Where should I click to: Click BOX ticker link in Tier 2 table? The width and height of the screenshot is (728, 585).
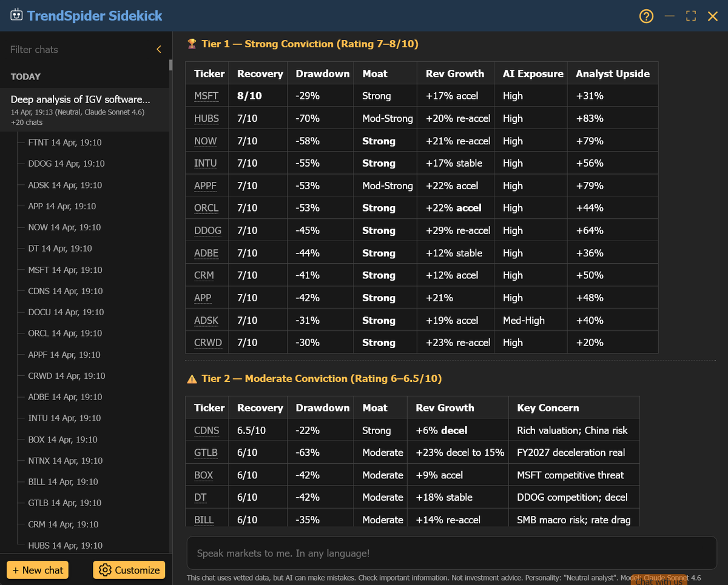204,475
